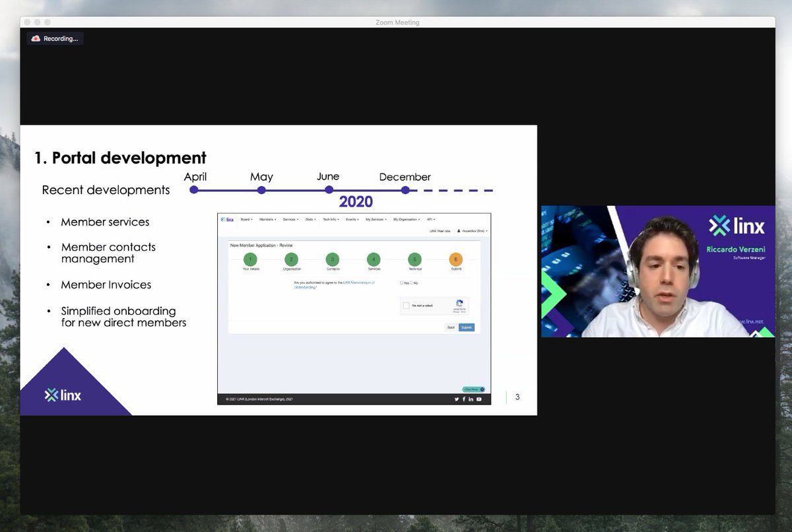Open the user account dropdown
This screenshot has width=792, height=532.
[472, 231]
